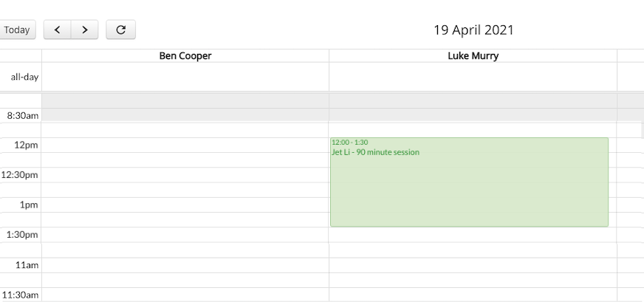Choose the 1pm slot under Ben Cooper
The width and height of the screenshot is (644, 302).
coord(185,205)
